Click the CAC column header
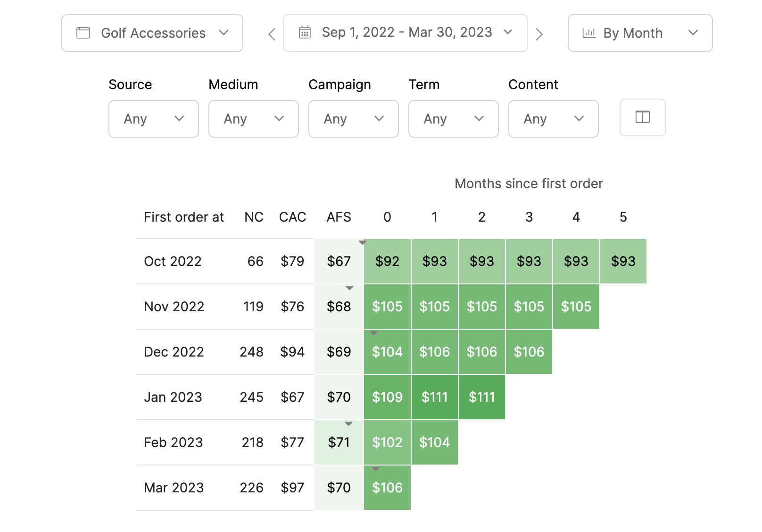Viewport: 762px width, 532px height. coord(292,217)
